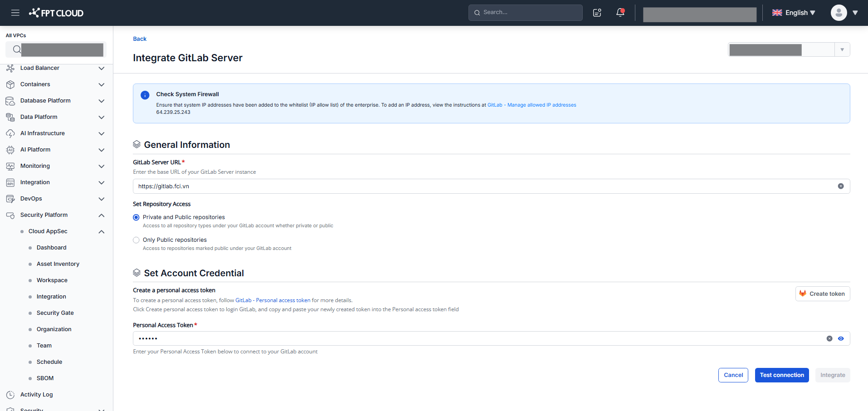868x411 pixels.
Task: Open SBOM menu item
Action: (45, 378)
